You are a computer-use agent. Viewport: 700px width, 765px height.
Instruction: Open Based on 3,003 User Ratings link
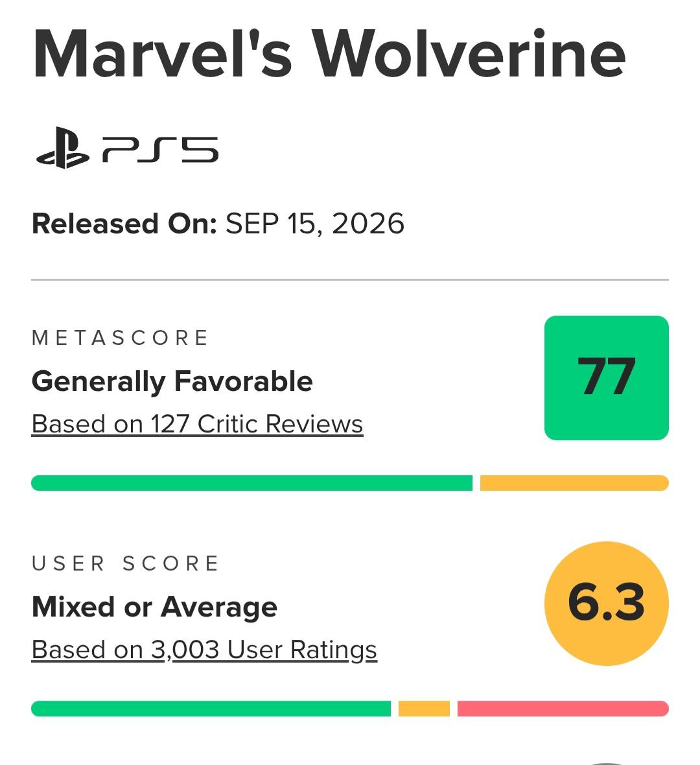coord(204,650)
